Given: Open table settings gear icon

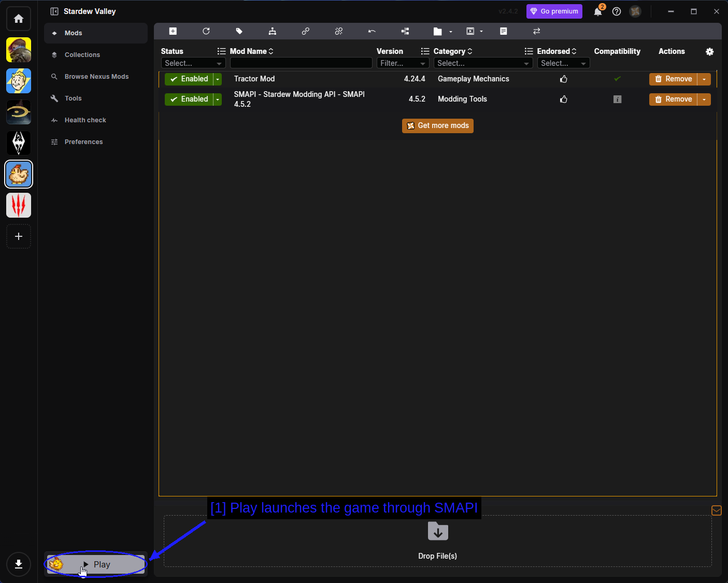Looking at the screenshot, I should click(x=710, y=51).
